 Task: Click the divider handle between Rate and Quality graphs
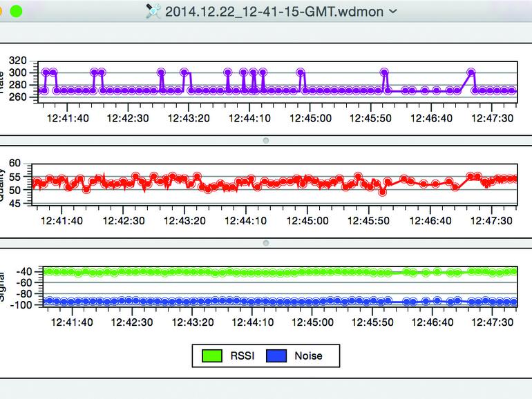click(266, 140)
